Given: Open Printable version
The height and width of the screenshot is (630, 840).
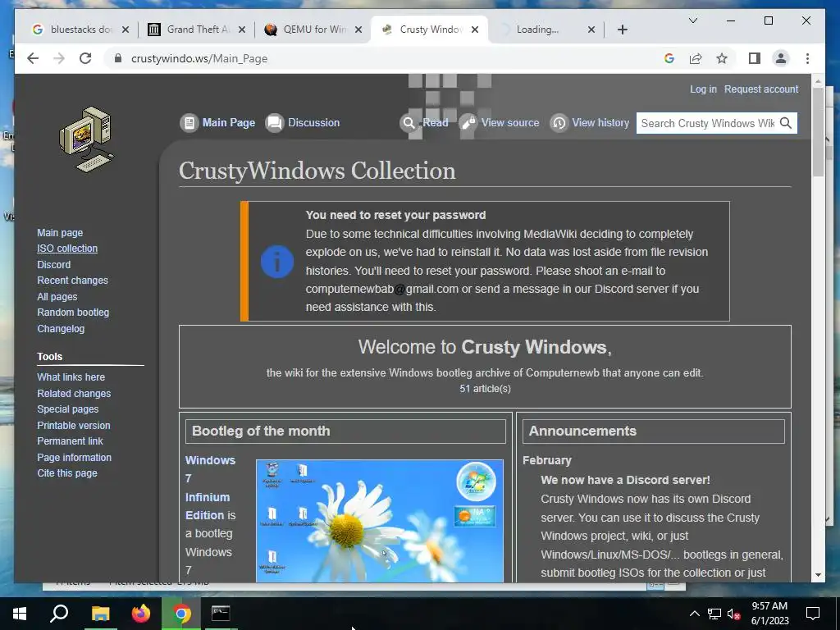Looking at the screenshot, I should click(x=73, y=426).
